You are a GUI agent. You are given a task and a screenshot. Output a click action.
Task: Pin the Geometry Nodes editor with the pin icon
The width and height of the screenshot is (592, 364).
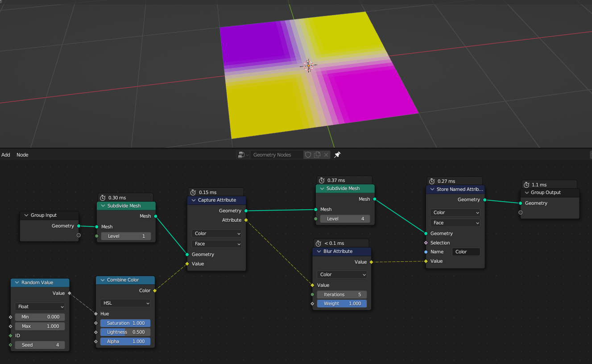pos(337,154)
